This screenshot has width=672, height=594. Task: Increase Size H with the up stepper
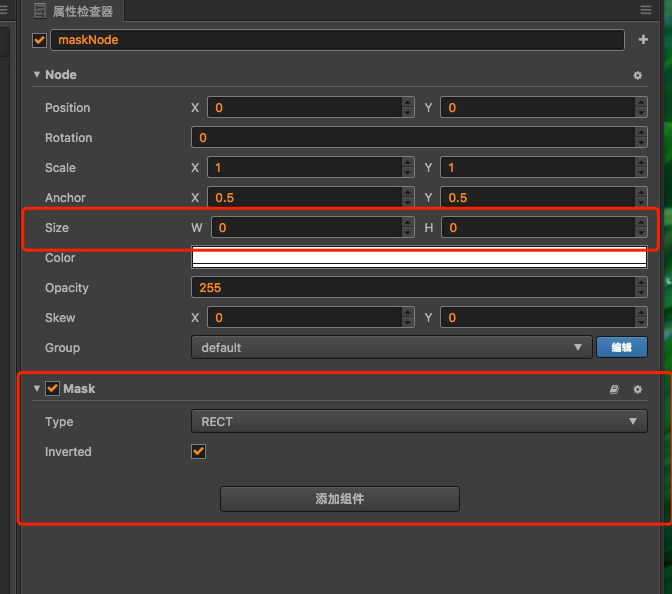(641, 222)
